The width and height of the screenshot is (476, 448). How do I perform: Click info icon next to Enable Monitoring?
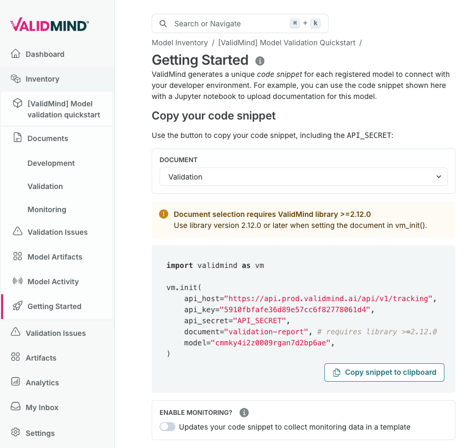click(x=244, y=413)
